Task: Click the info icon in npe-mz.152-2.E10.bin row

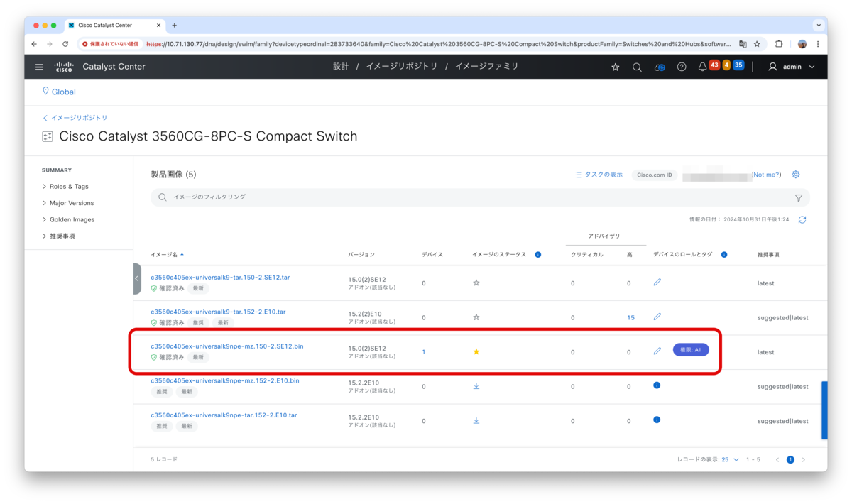Action: click(x=657, y=385)
